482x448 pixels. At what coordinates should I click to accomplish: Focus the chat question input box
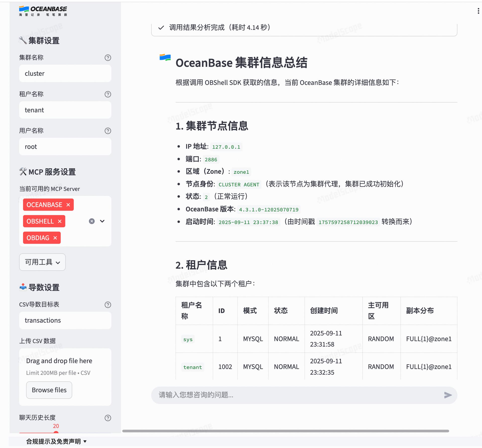pyautogui.click(x=299, y=395)
